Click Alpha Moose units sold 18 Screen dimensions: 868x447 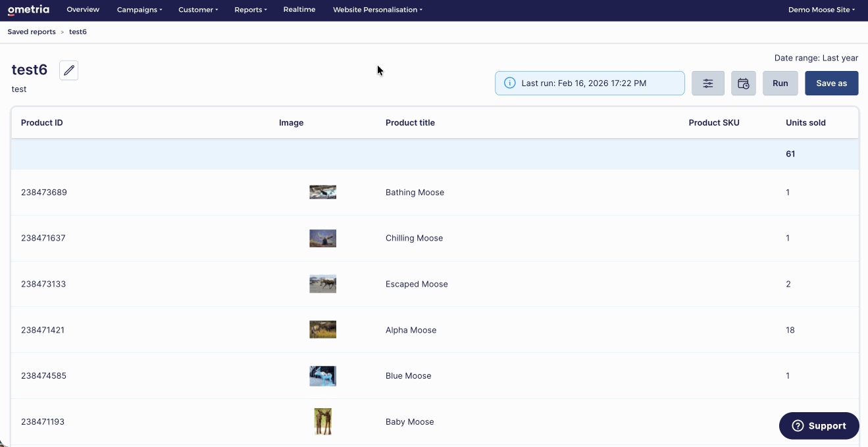(790, 330)
